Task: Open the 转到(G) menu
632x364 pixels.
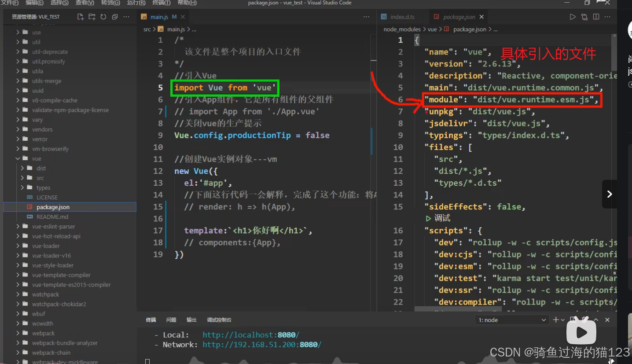Action: coord(110,3)
